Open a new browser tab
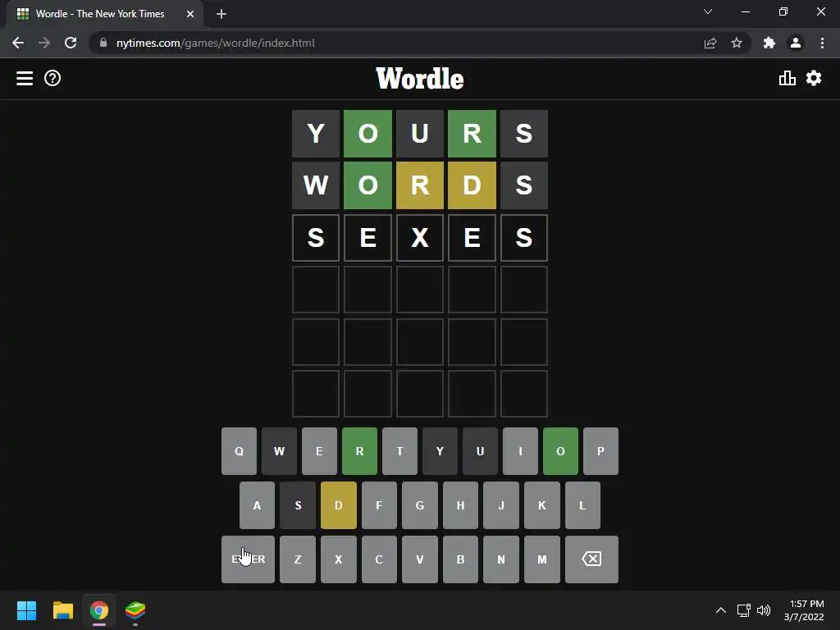 (221, 14)
